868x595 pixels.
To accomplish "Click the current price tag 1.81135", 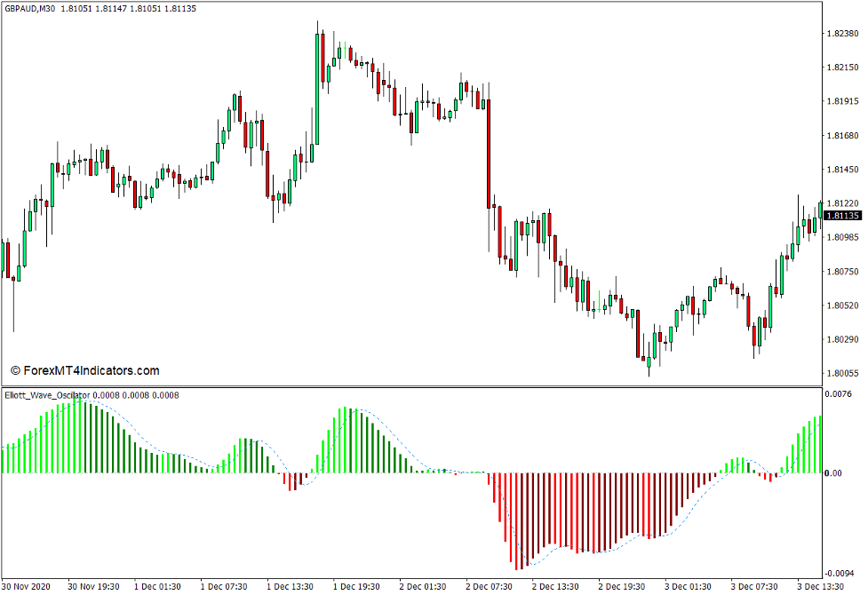I will click(x=842, y=216).
